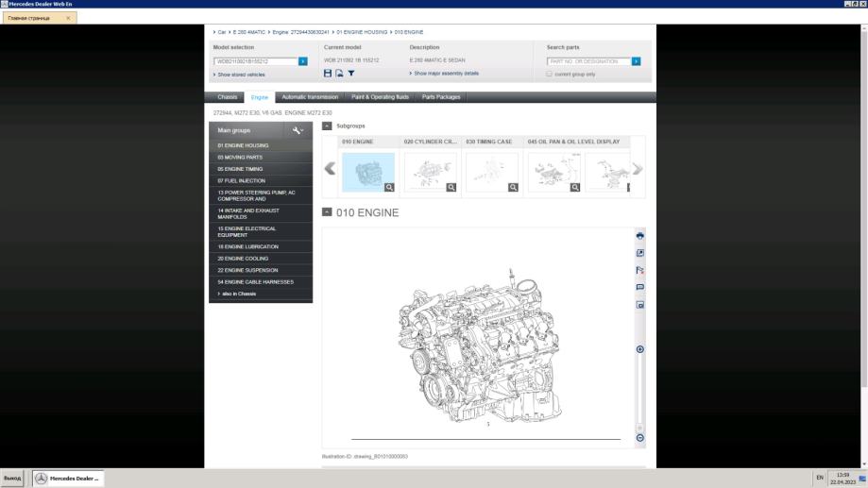Select main group 18 ENGINE LUBRICATION
Image resolution: width=868 pixels, height=488 pixels.
[x=261, y=246]
